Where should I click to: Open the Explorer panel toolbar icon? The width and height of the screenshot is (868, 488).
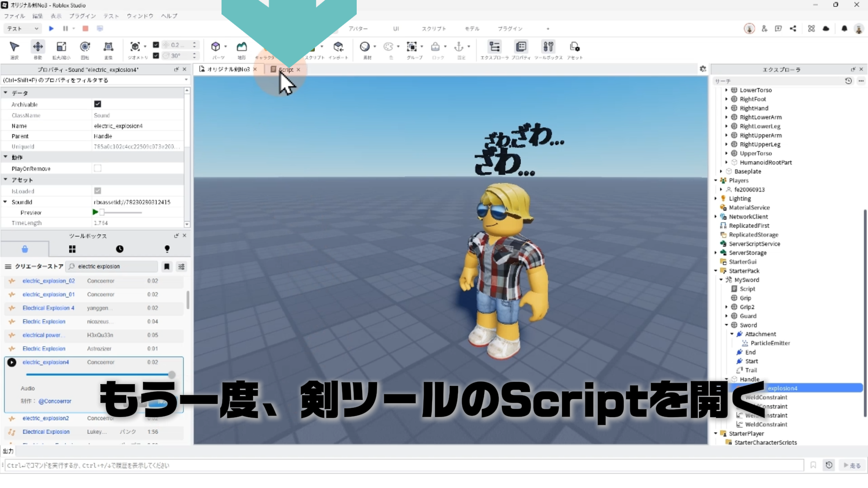tap(494, 47)
